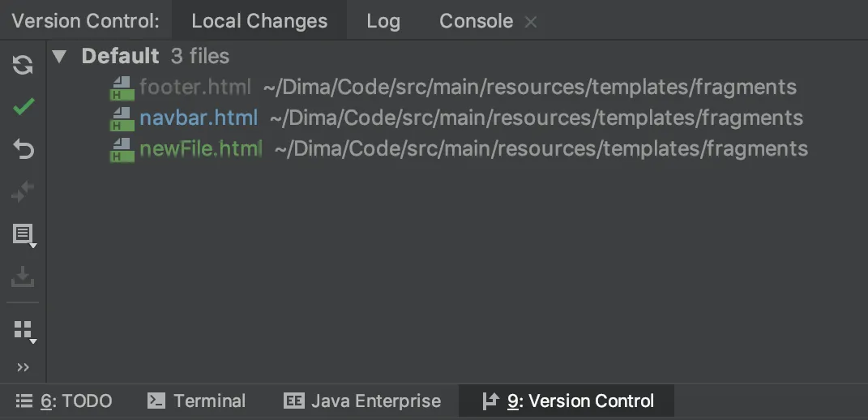Click the green Commit checkmark icon
868x420 pixels.
(24, 106)
